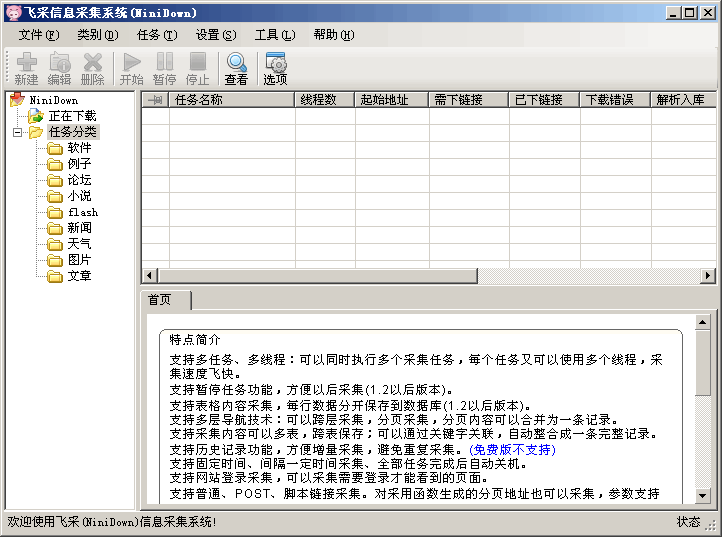Click the 任务分类 open folder icon

35,132
